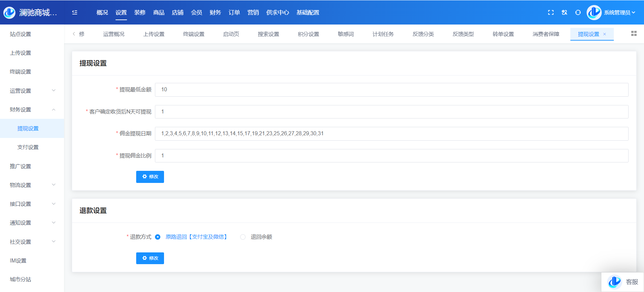Viewport: 644px width, 292px height.
Task: Select 退回余额 refund radio option
Action: [x=243, y=237]
